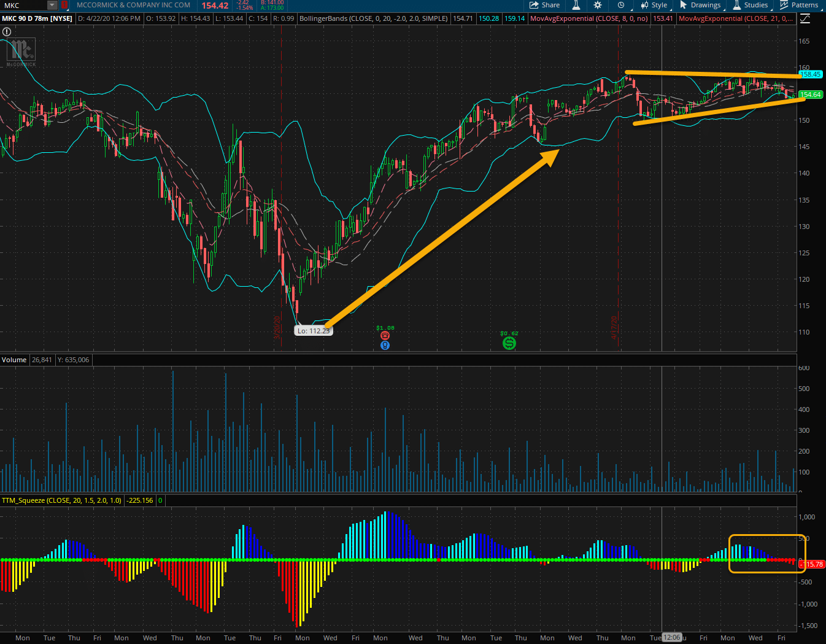The image size is (826, 644).
Task: Open chart settings gear icon
Action: pos(598,5)
